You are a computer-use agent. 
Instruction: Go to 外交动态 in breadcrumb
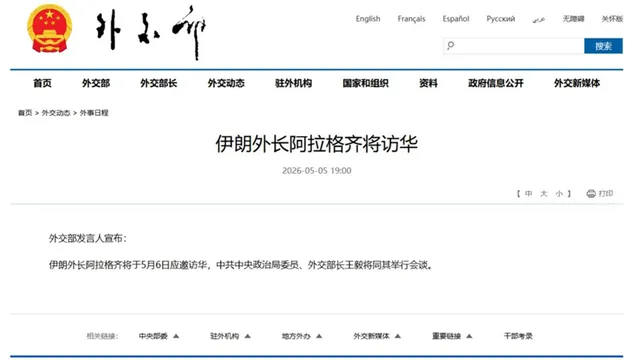click(56, 113)
